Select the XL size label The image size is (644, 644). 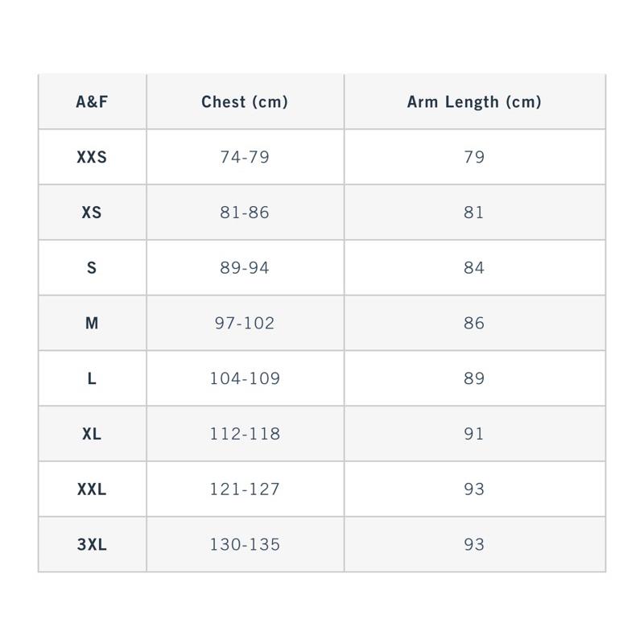coord(92,434)
